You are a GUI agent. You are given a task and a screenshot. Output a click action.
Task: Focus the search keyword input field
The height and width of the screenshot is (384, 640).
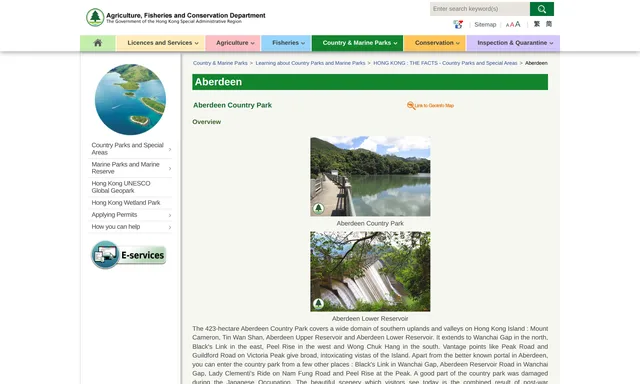480,9
